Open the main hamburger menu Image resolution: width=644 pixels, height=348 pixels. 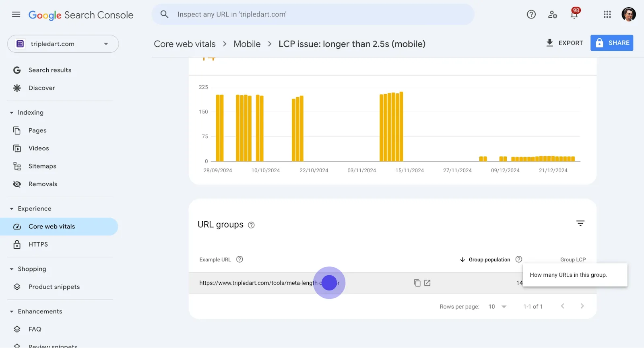pyautogui.click(x=16, y=14)
